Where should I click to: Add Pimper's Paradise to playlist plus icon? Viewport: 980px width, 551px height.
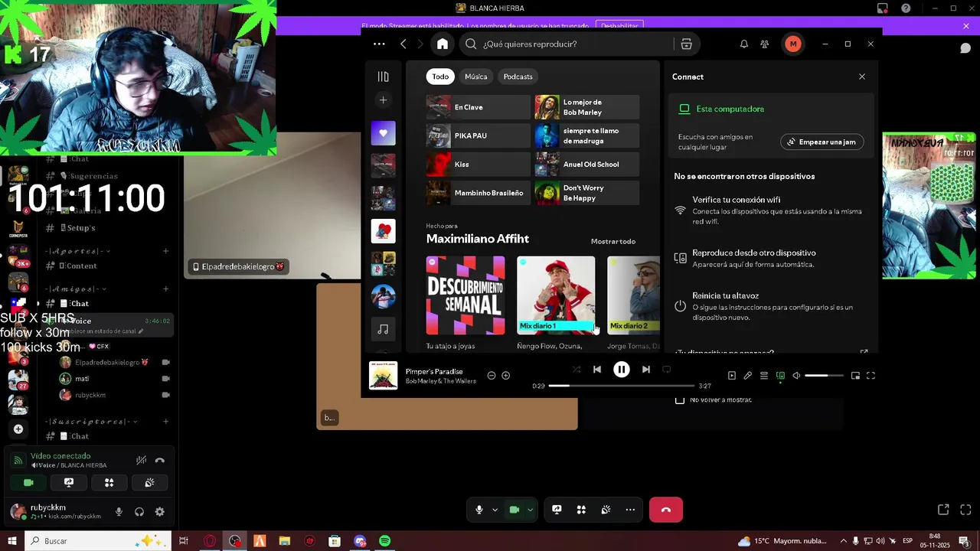pos(505,376)
